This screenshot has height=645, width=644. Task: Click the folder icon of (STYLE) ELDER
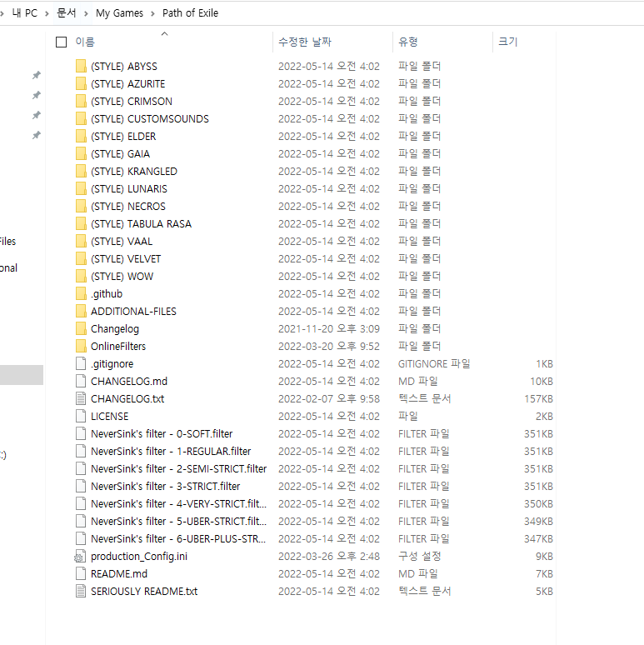click(81, 136)
